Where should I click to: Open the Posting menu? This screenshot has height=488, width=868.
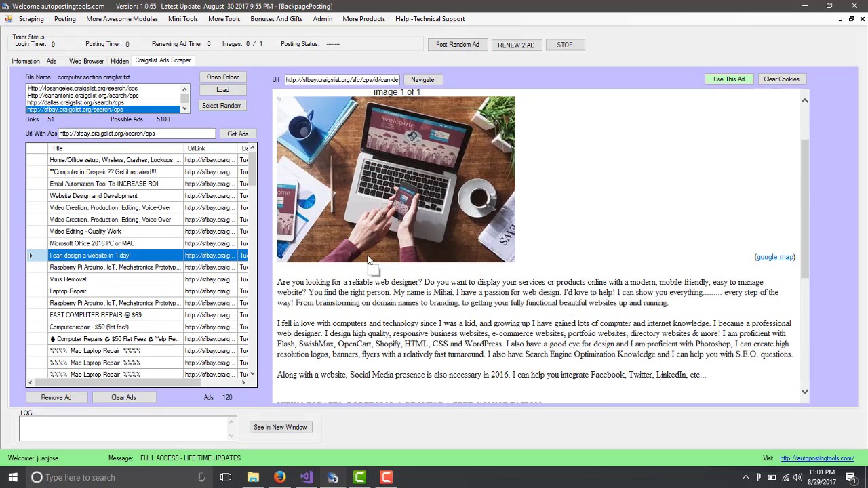tap(65, 19)
